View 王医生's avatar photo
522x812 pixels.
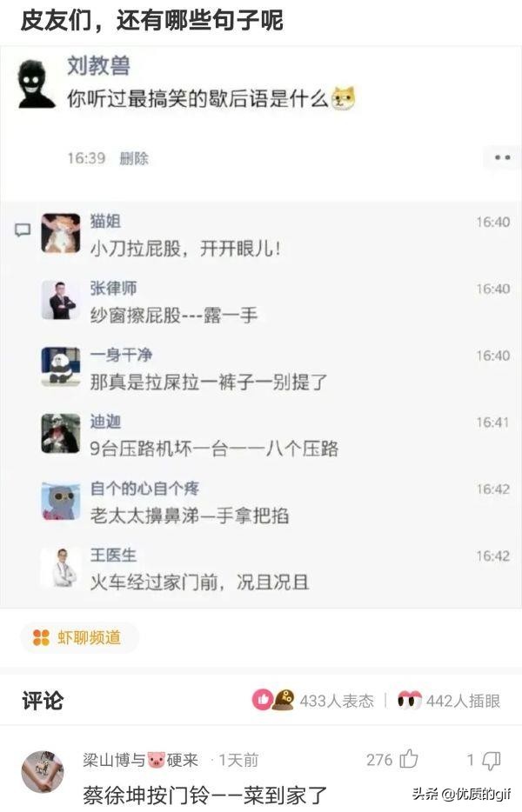click(x=61, y=567)
